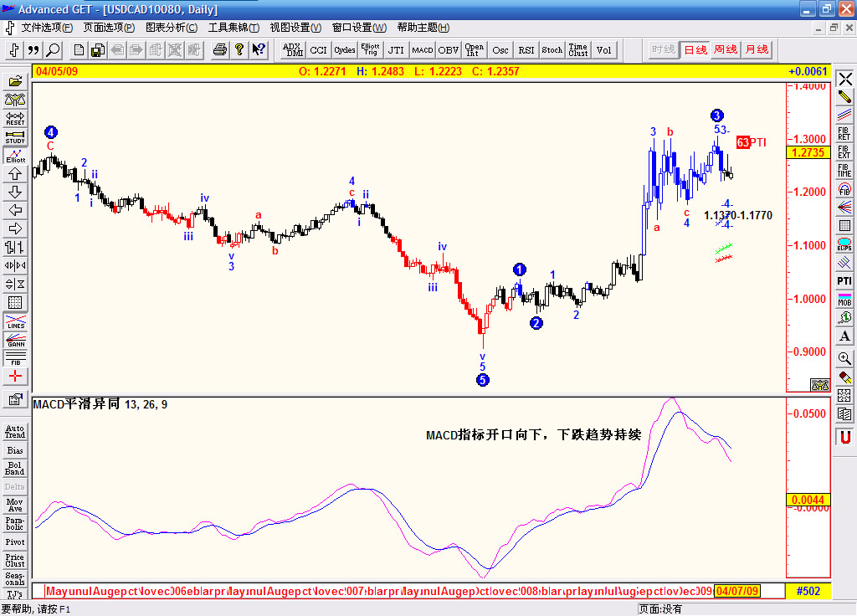Viewport: 857px width, 616px height.
Task: Open the FIB RET tool
Action: point(844,134)
